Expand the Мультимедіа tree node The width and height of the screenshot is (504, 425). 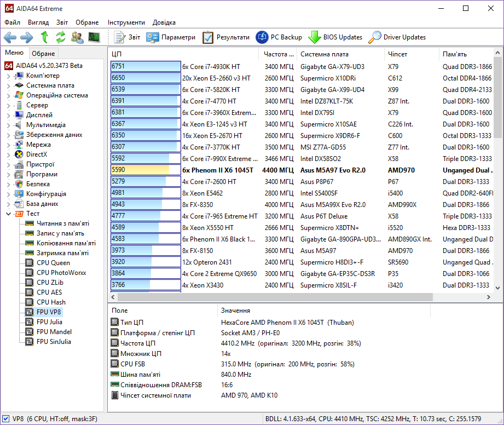tap(8, 125)
